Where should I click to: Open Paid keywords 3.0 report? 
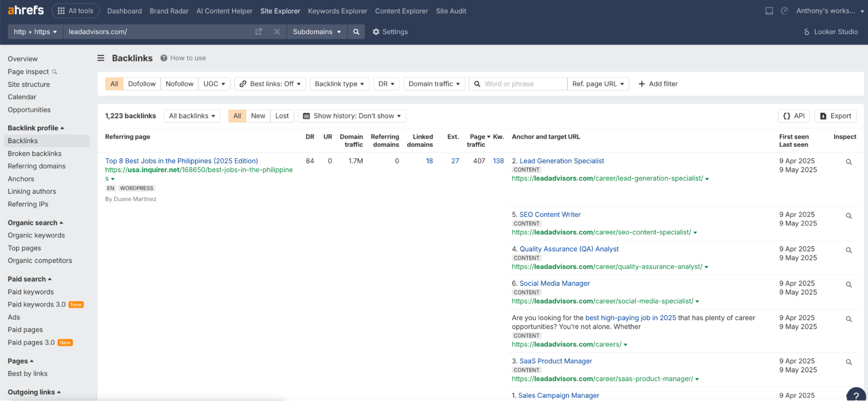pos(36,305)
